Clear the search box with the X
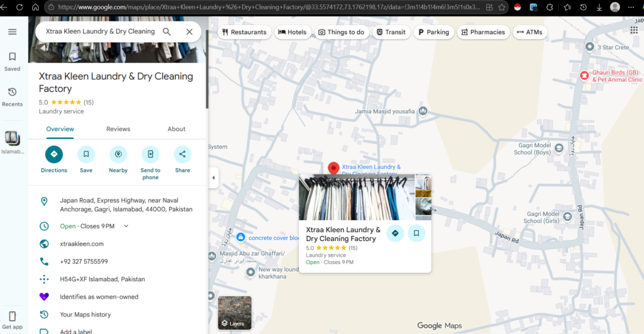 pos(189,31)
